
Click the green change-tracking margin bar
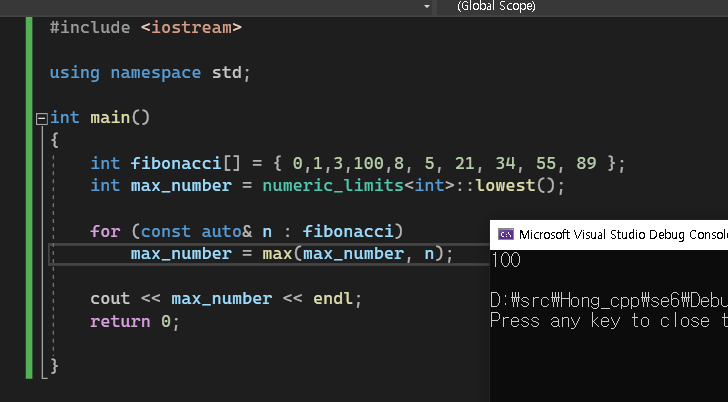31,200
